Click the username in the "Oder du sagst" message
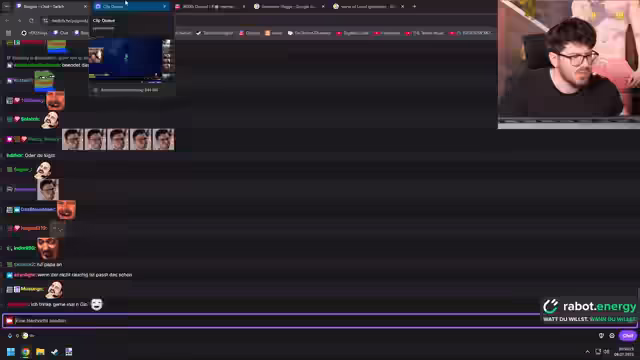 [x=14, y=156]
